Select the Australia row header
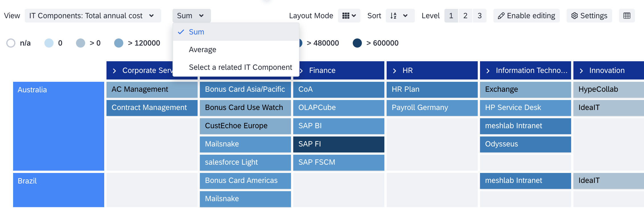 point(59,126)
